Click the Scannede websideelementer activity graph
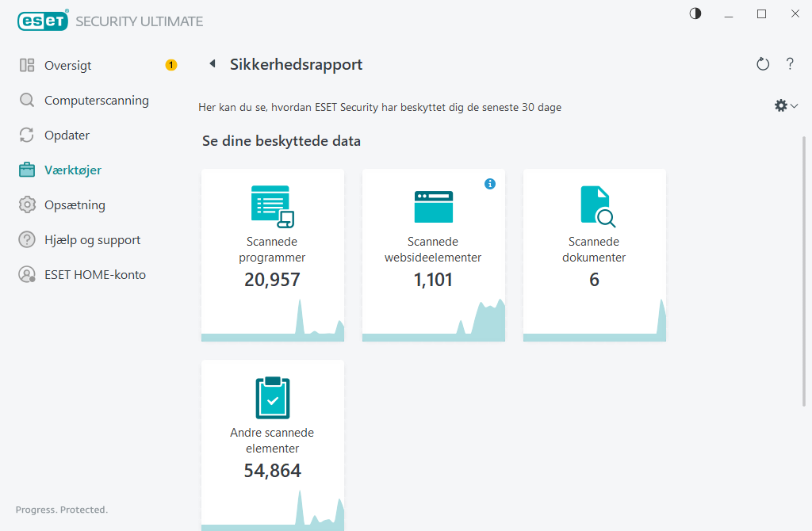This screenshot has width=812, height=531. point(434,320)
